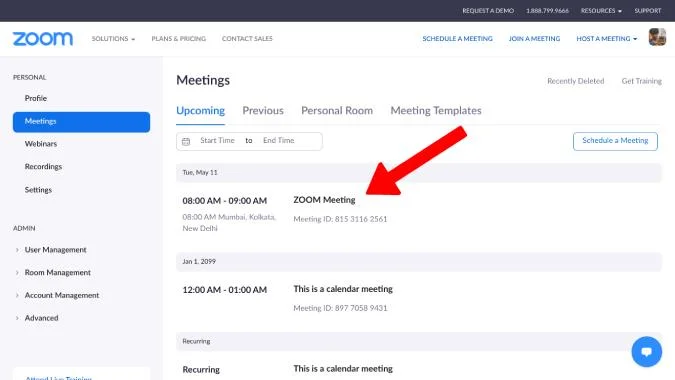Click the End Time field
The height and width of the screenshot is (380, 675).
coord(279,140)
